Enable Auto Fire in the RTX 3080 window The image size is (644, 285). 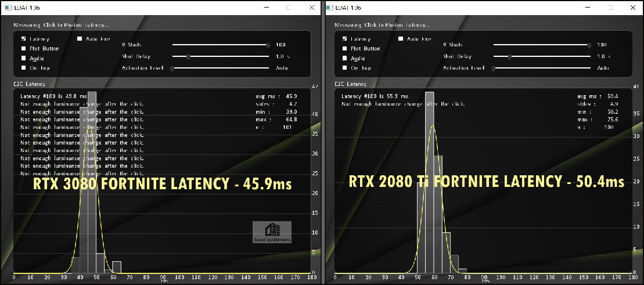click(80, 39)
